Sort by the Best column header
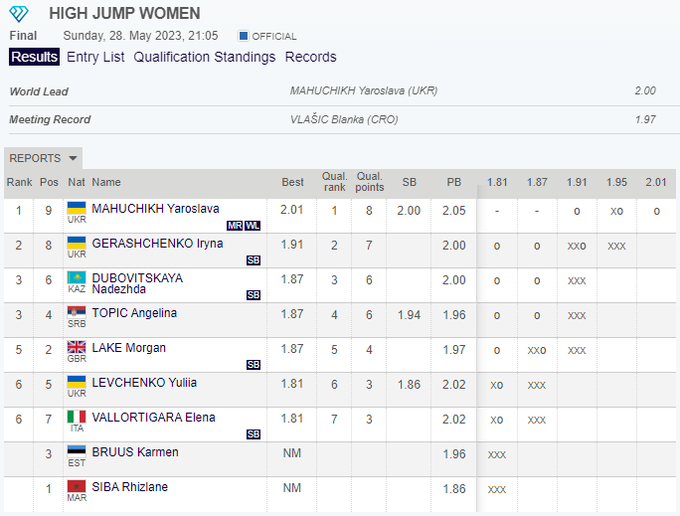This screenshot has height=516, width=680. pos(293,182)
